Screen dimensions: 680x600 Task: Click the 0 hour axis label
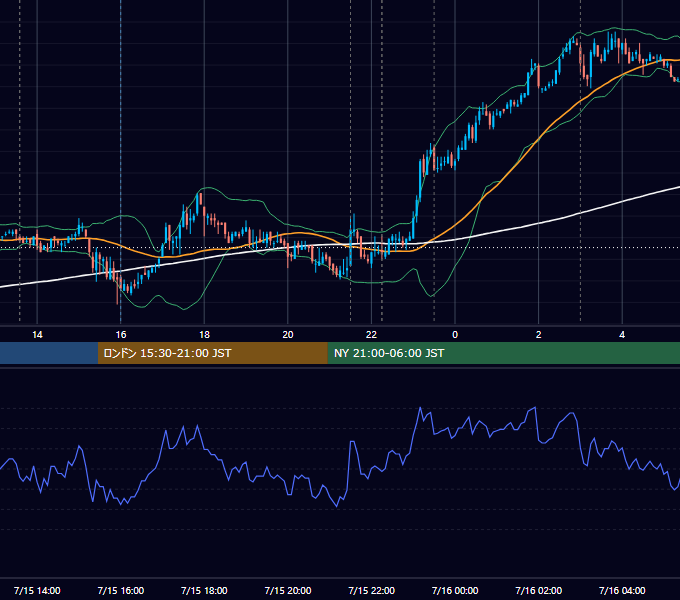(455, 335)
